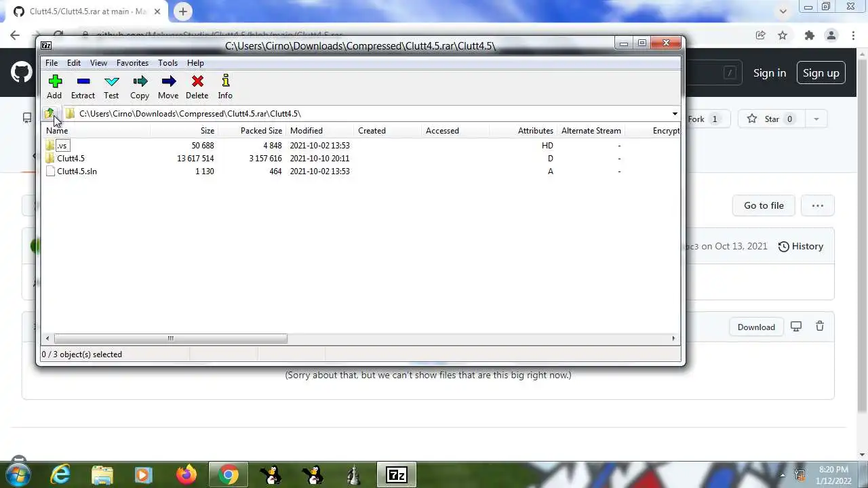
Task: Select the Copy toolbar icon
Action: click(140, 81)
